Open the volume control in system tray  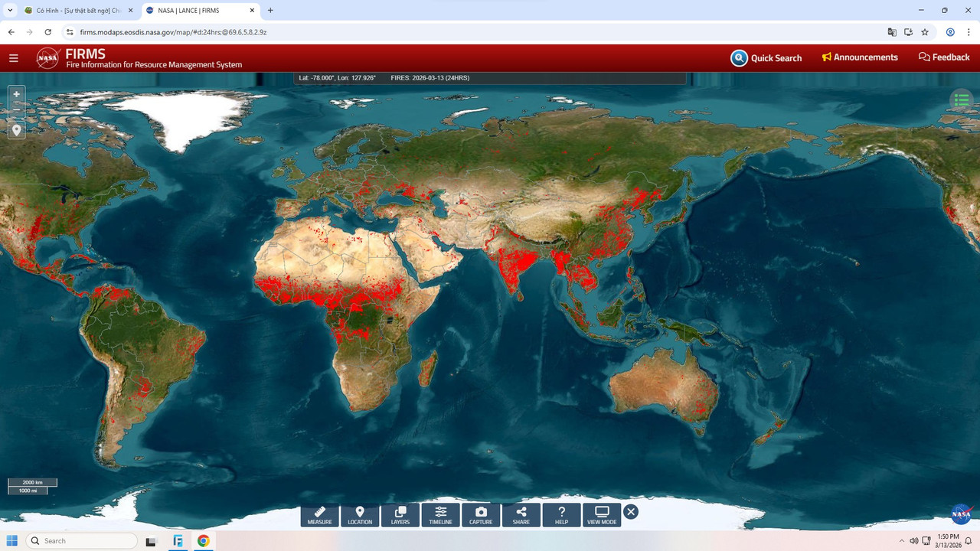point(914,541)
